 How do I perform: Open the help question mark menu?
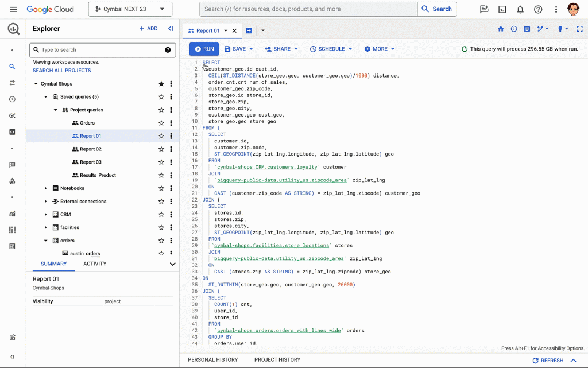pos(538,9)
